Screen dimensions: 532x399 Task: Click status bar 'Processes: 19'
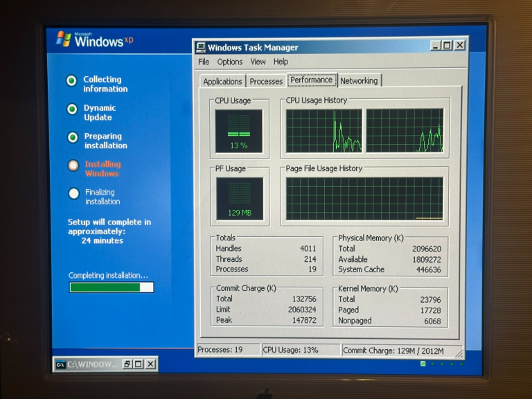pos(228,349)
